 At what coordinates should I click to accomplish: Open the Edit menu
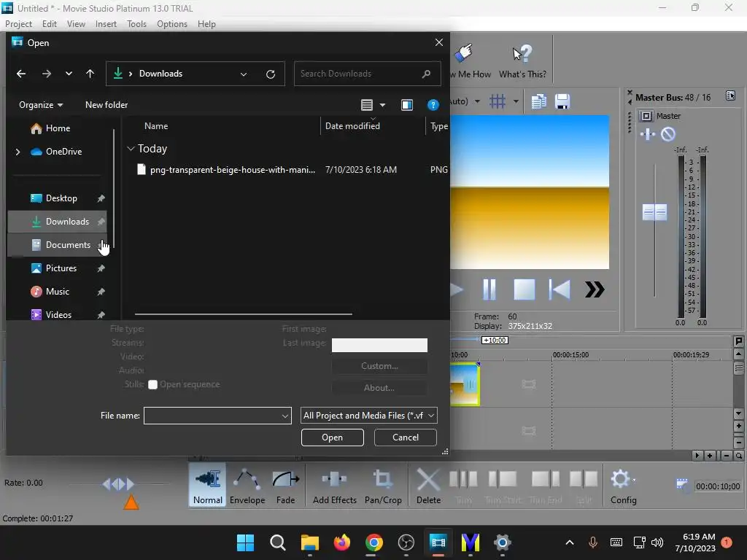coord(49,24)
